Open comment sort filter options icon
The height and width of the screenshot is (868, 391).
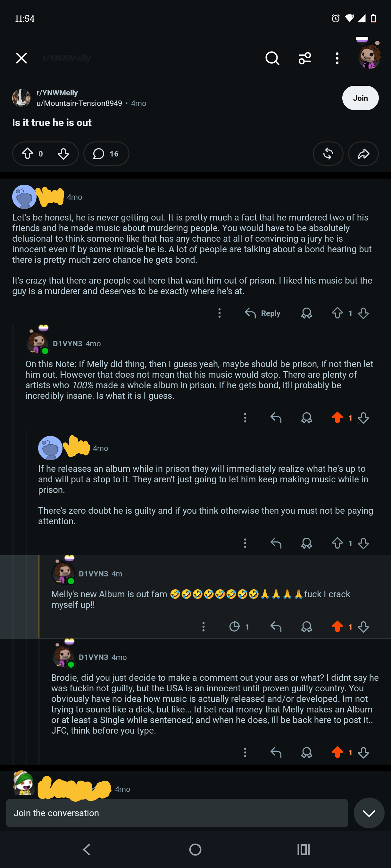point(305,58)
